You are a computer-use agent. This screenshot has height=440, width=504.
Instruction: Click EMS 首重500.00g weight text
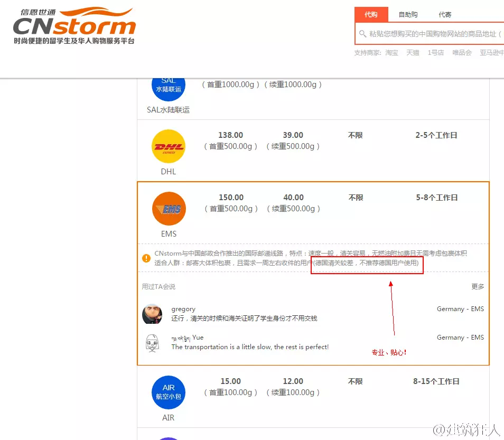pos(231,209)
